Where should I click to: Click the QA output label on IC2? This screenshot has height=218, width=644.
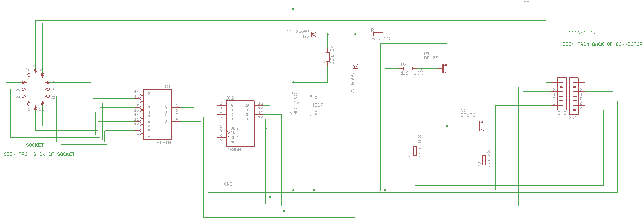pos(247,106)
